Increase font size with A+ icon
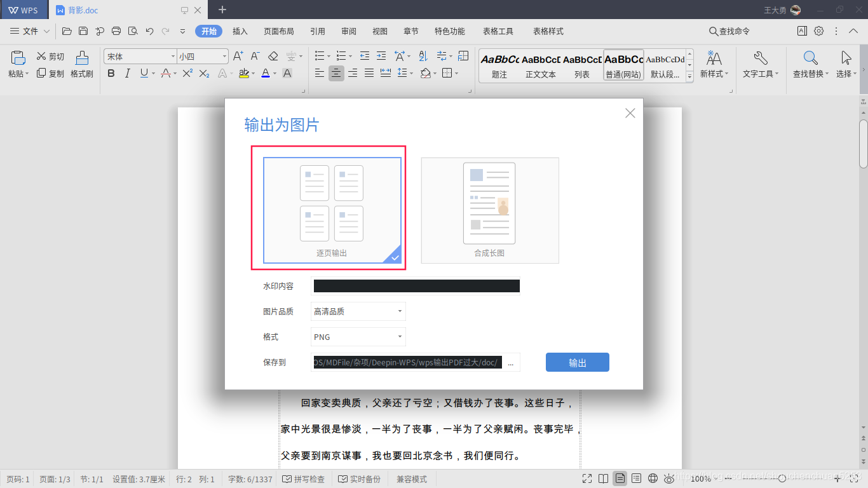The width and height of the screenshot is (868, 488). [x=238, y=57]
